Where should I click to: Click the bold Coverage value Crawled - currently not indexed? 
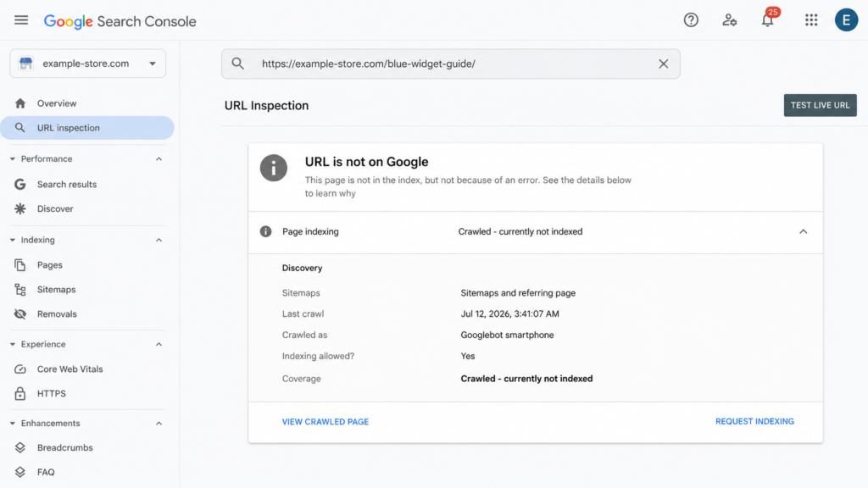tap(526, 379)
